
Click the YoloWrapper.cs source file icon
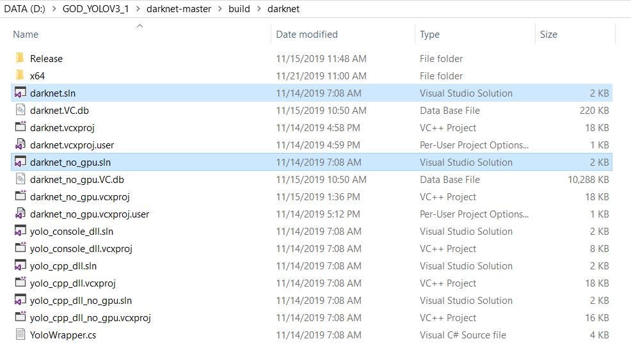(x=20, y=335)
